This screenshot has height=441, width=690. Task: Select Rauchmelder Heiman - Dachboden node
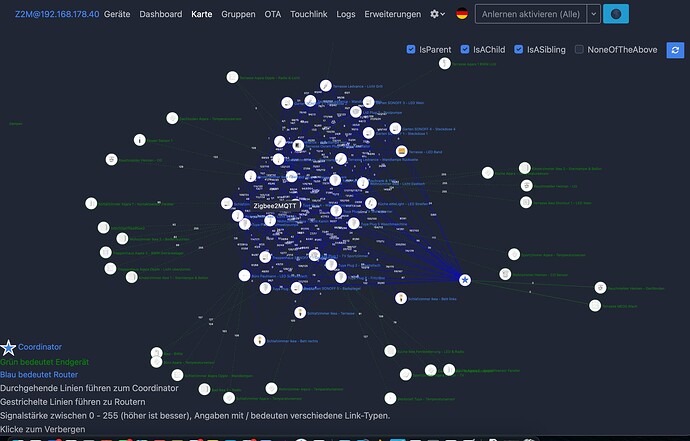tap(600, 288)
